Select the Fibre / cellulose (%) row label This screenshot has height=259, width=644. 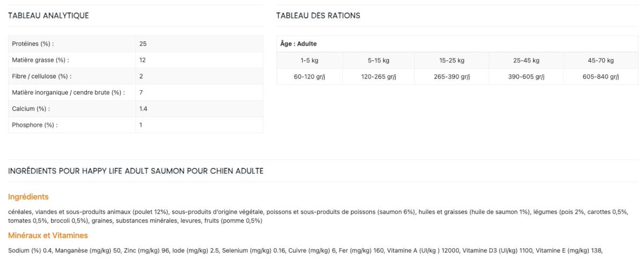point(41,76)
